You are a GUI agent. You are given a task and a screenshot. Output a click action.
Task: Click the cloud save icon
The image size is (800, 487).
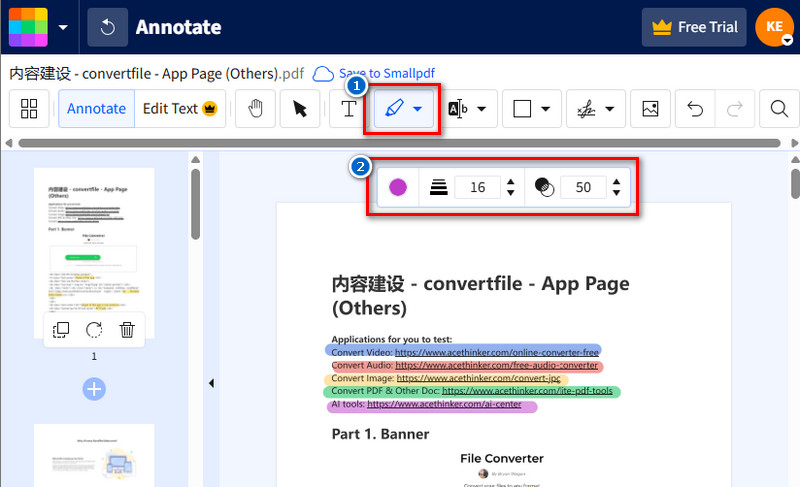[323, 74]
